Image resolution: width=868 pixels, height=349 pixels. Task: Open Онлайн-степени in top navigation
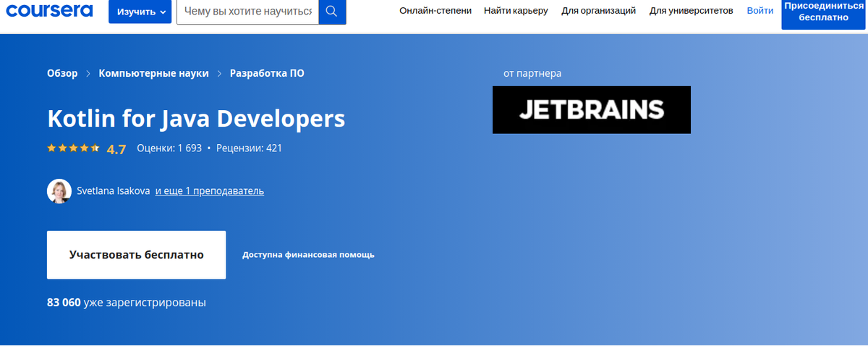[435, 11]
